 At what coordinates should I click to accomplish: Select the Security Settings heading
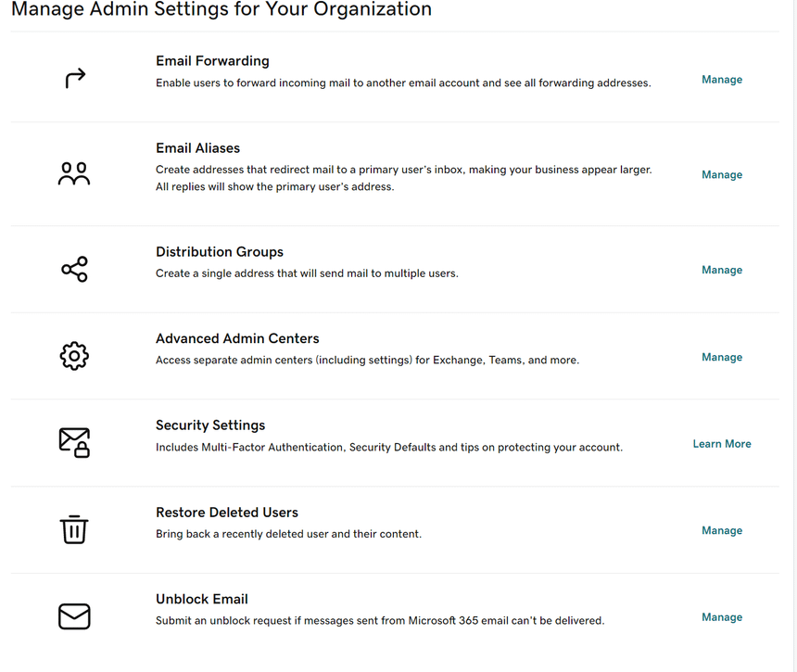(x=210, y=425)
